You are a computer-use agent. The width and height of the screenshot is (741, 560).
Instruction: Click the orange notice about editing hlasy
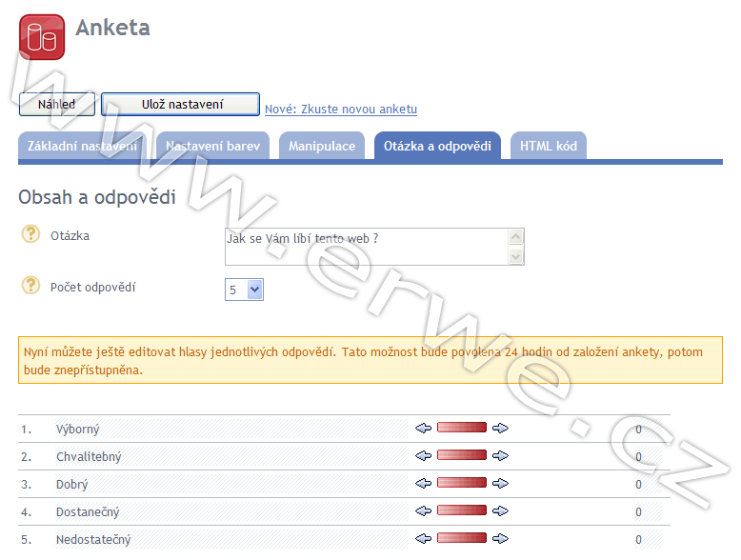pyautogui.click(x=370, y=360)
